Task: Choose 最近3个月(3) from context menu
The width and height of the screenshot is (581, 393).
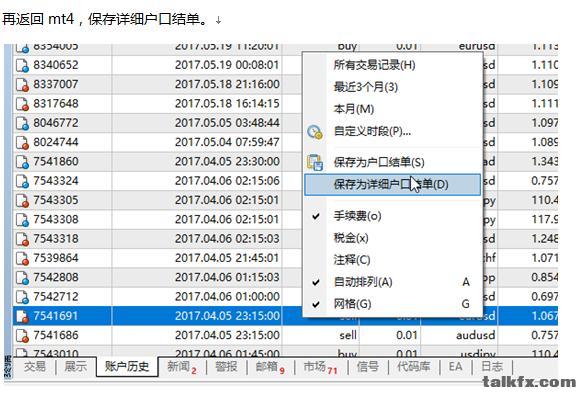Action: point(392,87)
